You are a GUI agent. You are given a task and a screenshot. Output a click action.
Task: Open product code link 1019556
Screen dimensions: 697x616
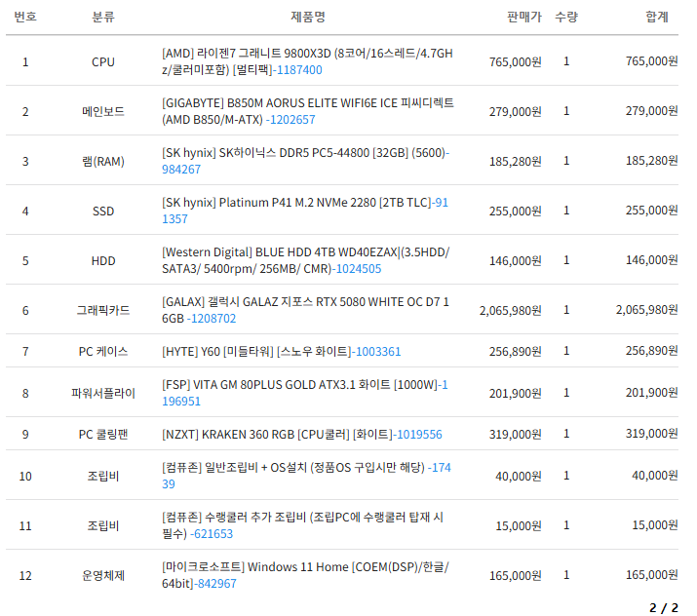[419, 435]
